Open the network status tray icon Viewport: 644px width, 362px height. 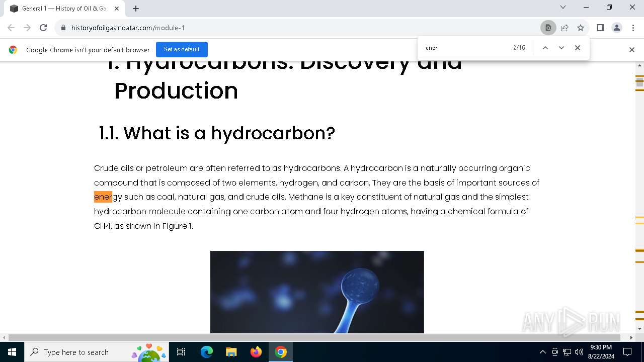click(x=567, y=352)
